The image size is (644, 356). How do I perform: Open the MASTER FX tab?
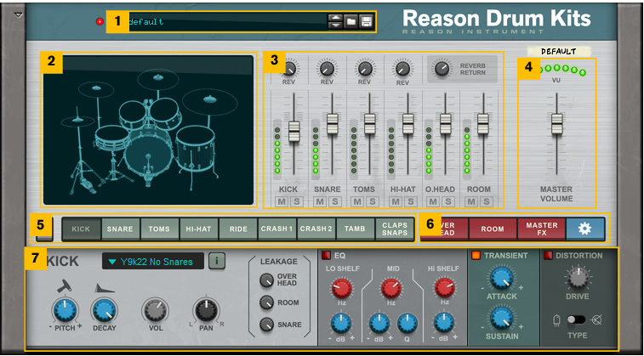coord(541,229)
